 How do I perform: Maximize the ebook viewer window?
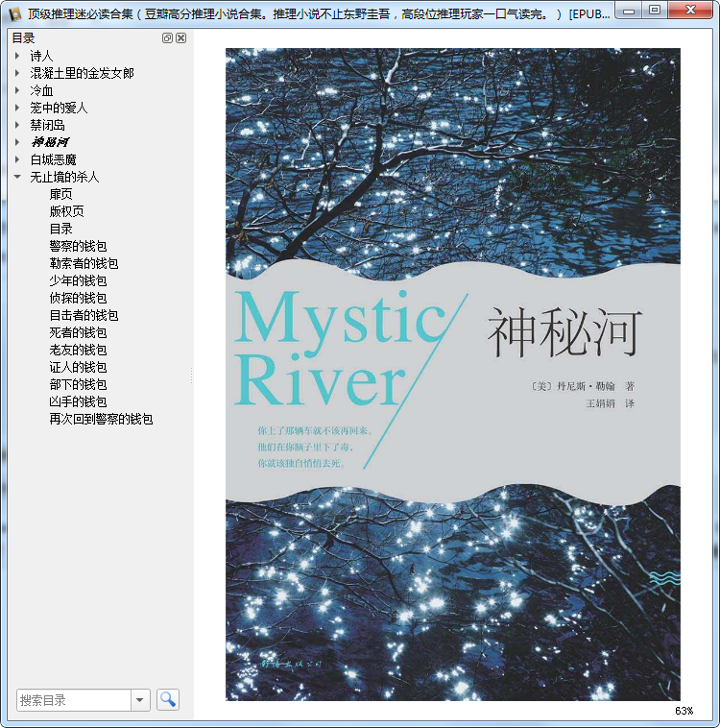click(655, 11)
